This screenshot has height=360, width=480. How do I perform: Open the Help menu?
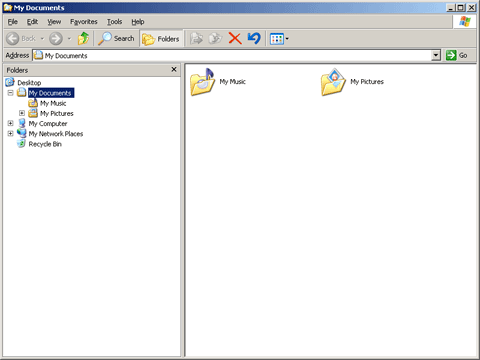click(x=138, y=22)
